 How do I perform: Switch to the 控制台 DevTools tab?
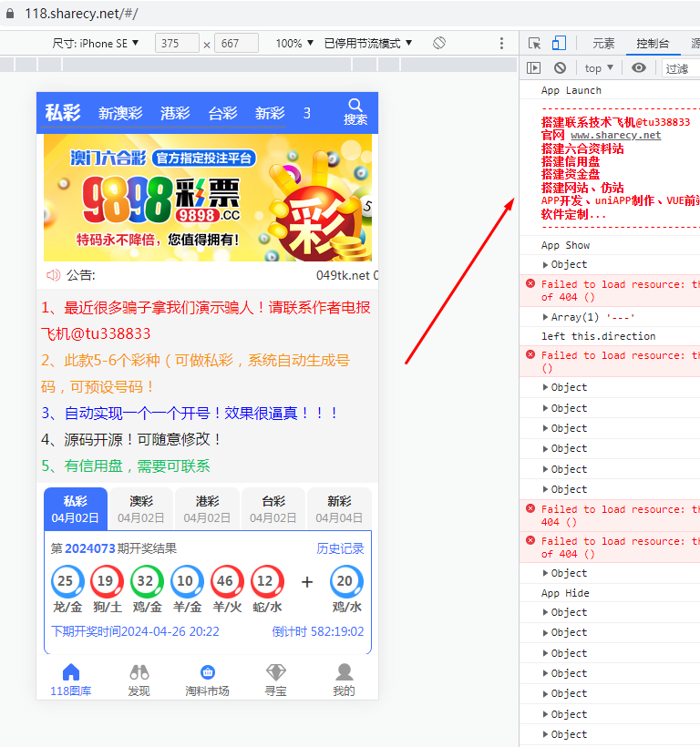(653, 44)
